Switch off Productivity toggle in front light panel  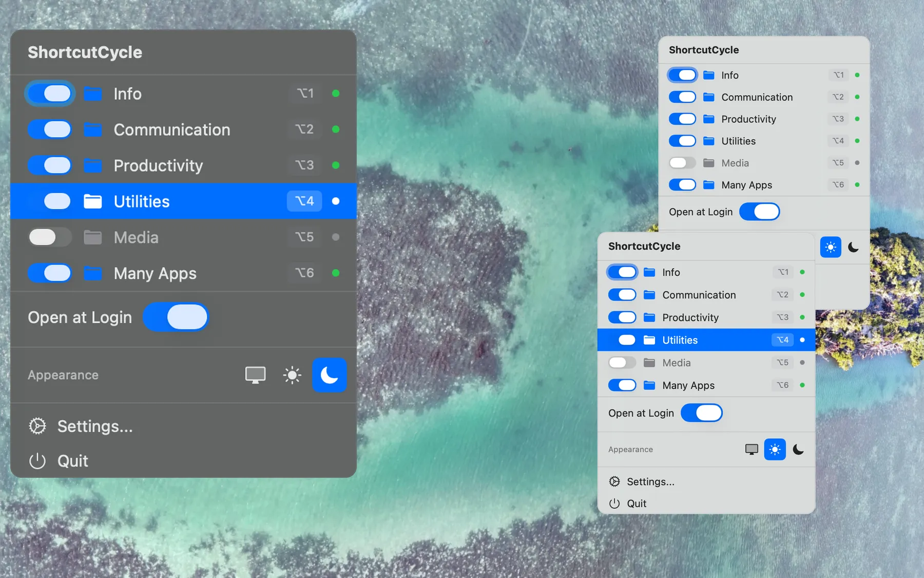(x=622, y=317)
